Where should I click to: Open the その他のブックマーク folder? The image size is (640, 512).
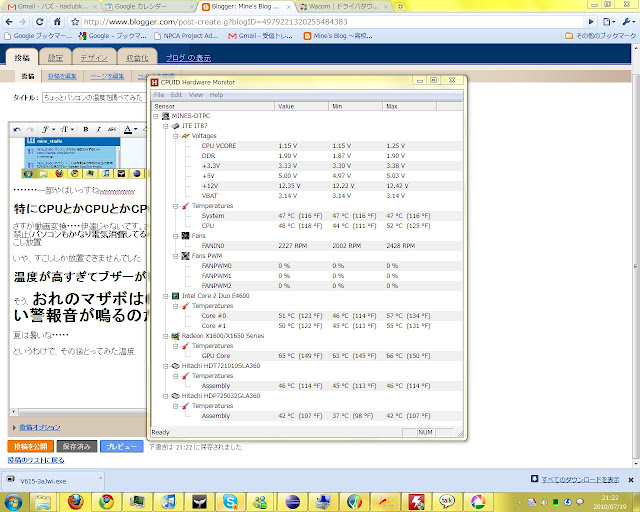(600, 36)
